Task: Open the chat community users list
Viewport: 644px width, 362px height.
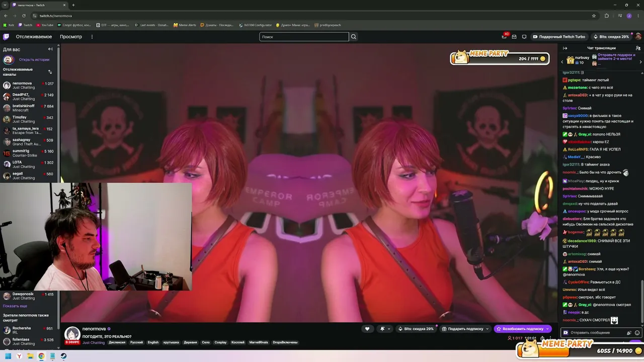Action: 638,48
